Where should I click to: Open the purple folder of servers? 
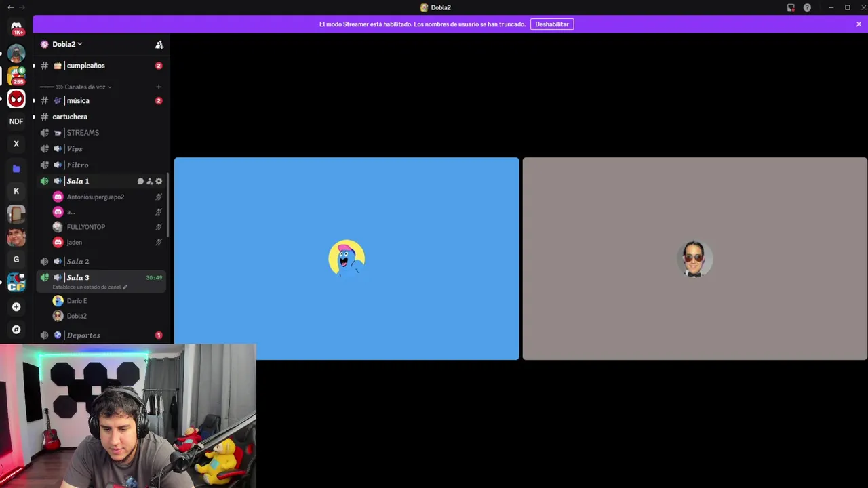click(16, 169)
